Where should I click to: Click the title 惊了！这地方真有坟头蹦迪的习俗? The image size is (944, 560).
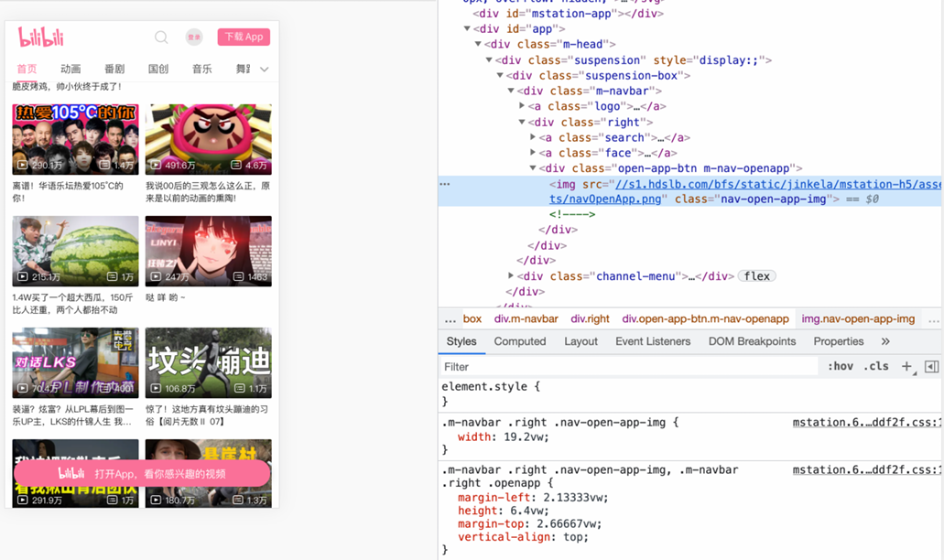point(207,415)
